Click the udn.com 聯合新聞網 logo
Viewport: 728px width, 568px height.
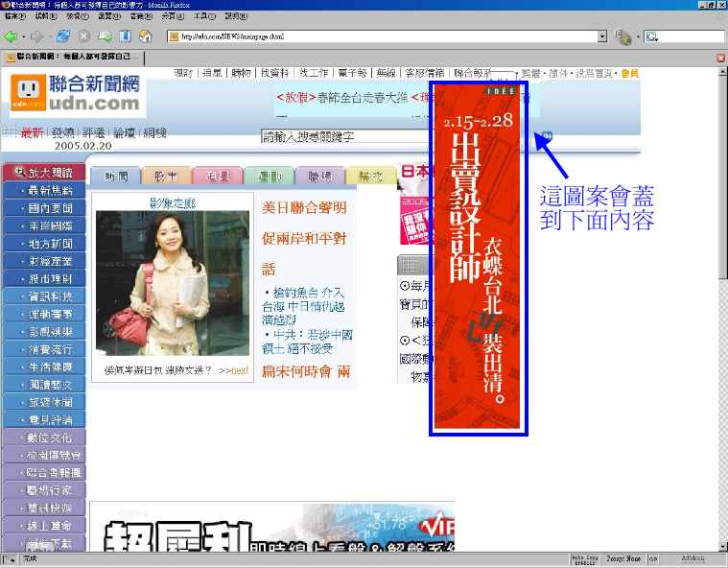(77, 93)
